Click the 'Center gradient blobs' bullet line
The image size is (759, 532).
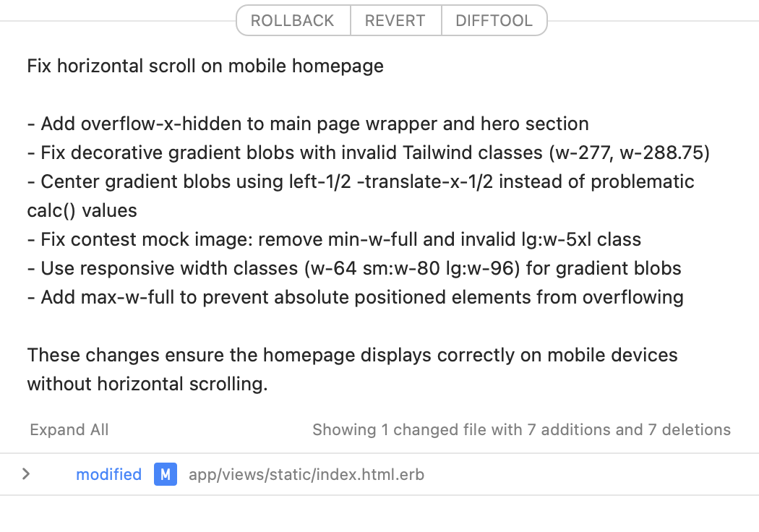pos(360,182)
